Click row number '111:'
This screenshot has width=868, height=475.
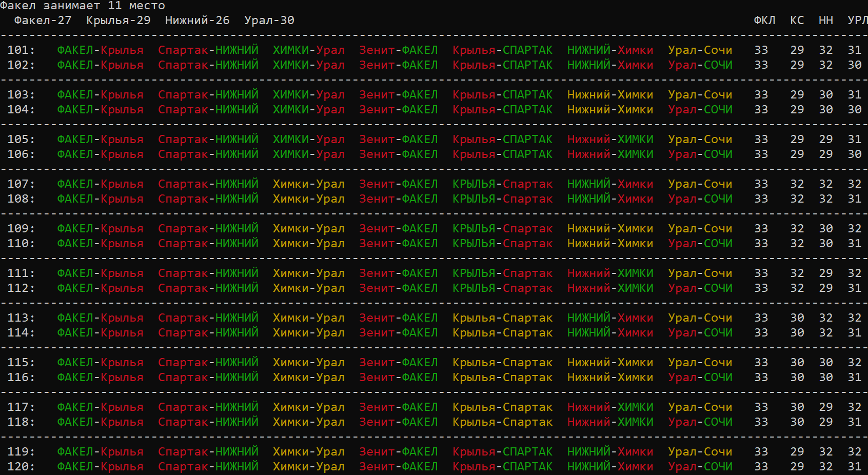(x=21, y=273)
